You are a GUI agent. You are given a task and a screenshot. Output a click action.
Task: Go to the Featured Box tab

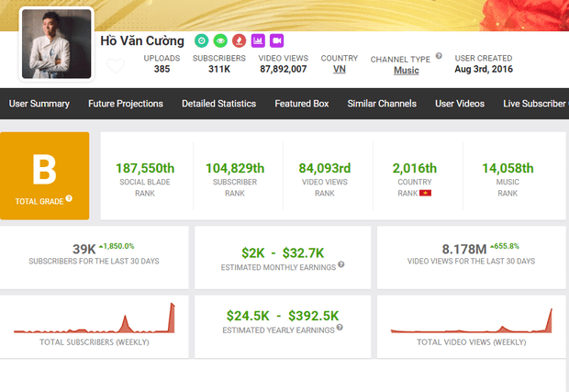coord(301,104)
